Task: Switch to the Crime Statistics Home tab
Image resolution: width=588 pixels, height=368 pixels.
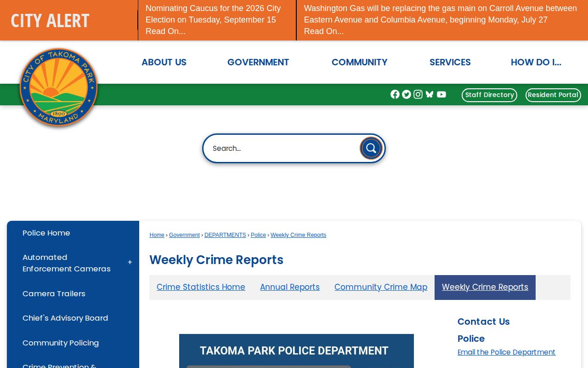Action: pos(201,287)
